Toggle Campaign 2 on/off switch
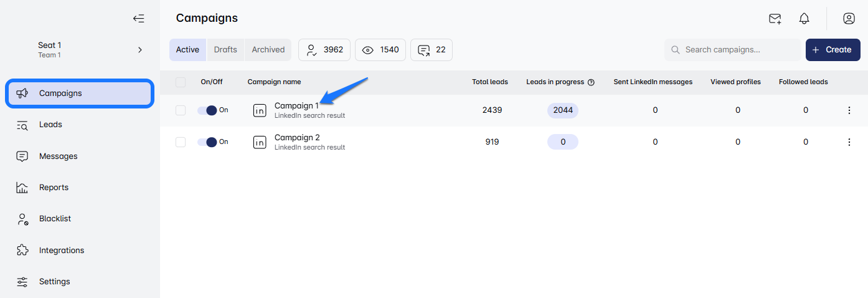 click(207, 142)
